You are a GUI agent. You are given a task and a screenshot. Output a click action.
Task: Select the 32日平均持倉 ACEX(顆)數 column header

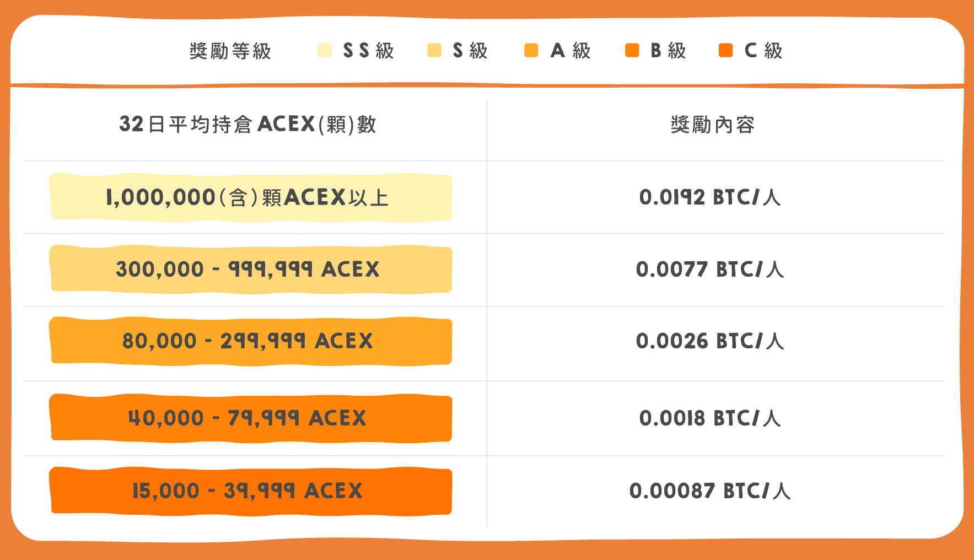coord(247,124)
